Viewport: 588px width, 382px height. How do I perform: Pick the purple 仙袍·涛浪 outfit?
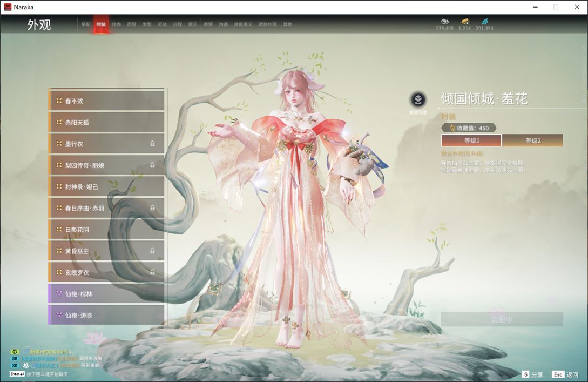(x=106, y=315)
